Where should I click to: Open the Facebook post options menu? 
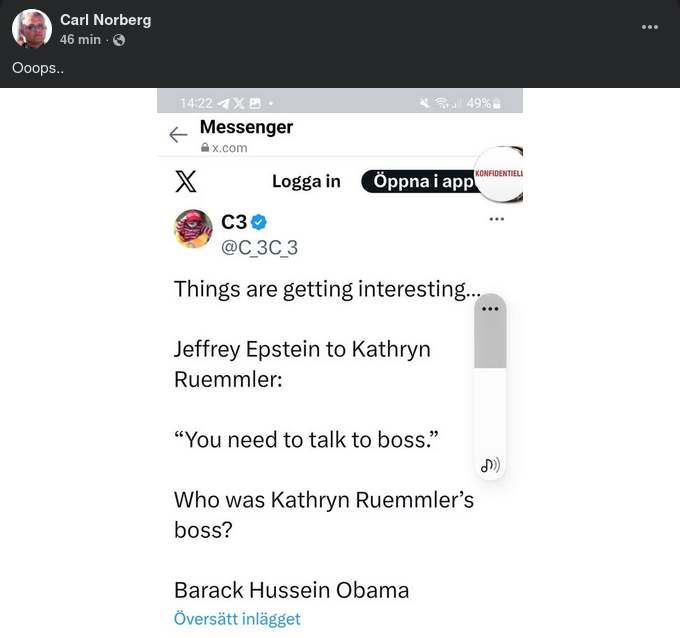pos(650,27)
